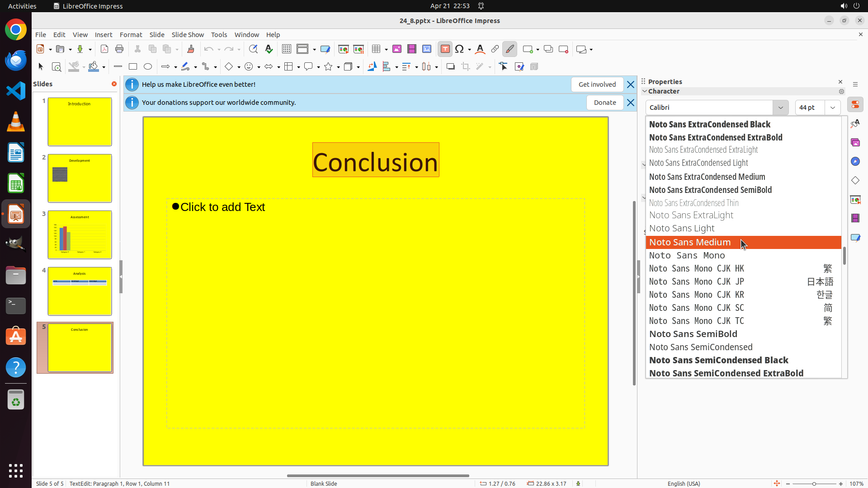
Task: Open the Insert Hyperlink tool
Action: click(x=495, y=49)
